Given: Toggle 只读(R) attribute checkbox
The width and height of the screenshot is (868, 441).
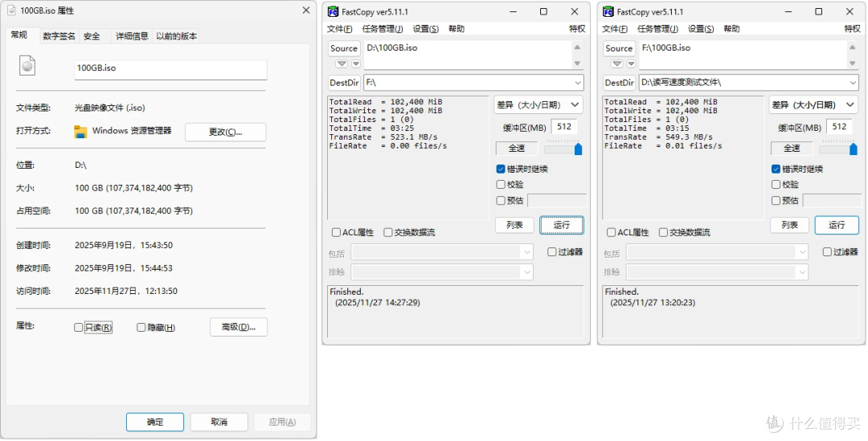Looking at the screenshot, I should pos(79,328).
